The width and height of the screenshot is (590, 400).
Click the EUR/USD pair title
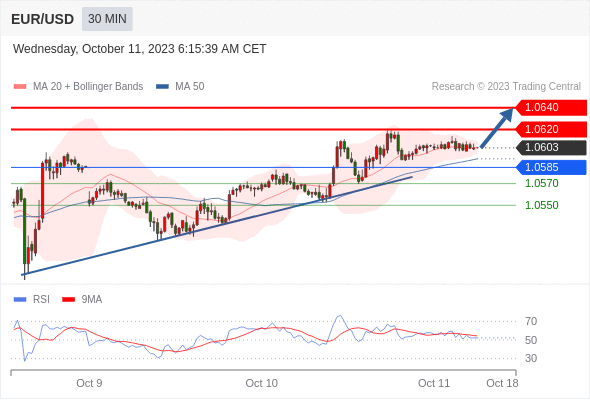(43, 19)
